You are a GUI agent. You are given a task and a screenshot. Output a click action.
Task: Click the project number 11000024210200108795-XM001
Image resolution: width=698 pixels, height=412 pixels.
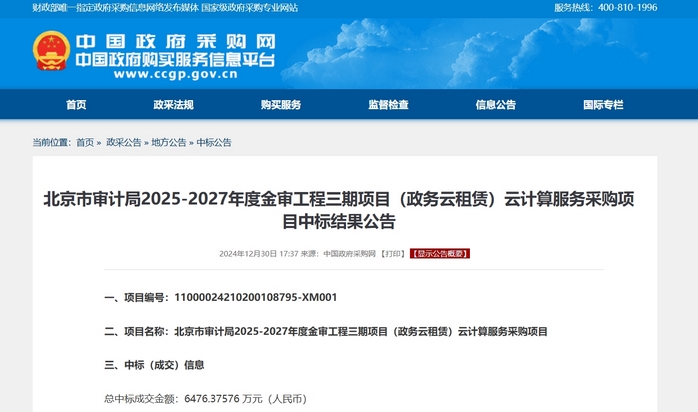click(x=256, y=298)
